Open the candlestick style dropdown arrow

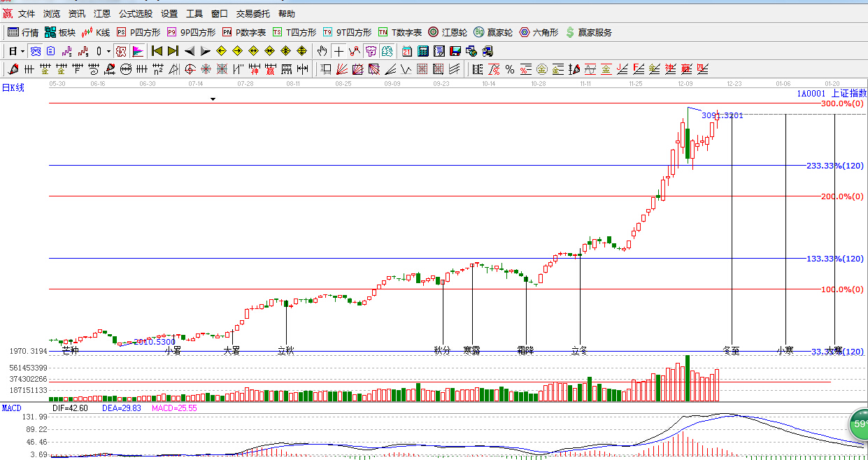point(108,51)
